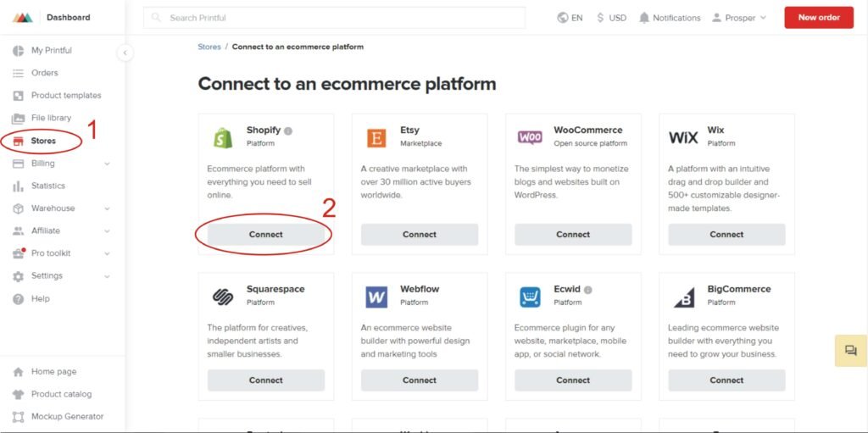The image size is (868, 433).
Task: Click the New order button
Action: tap(819, 18)
